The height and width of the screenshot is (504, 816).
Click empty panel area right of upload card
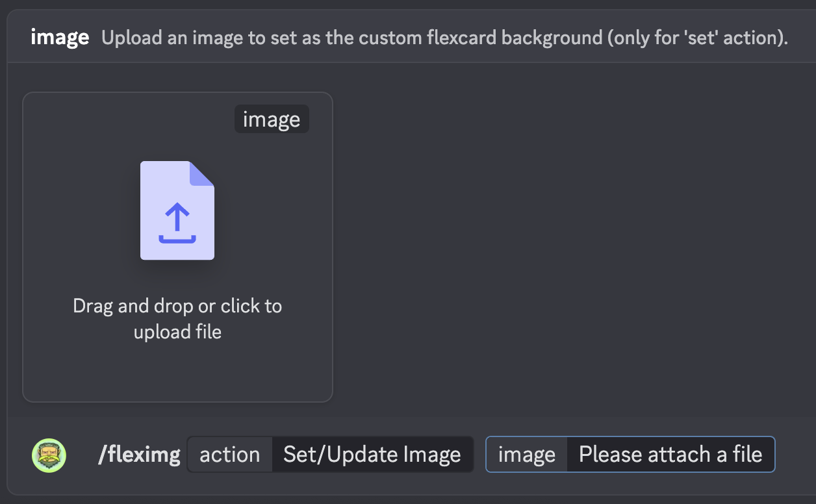coord(572,247)
